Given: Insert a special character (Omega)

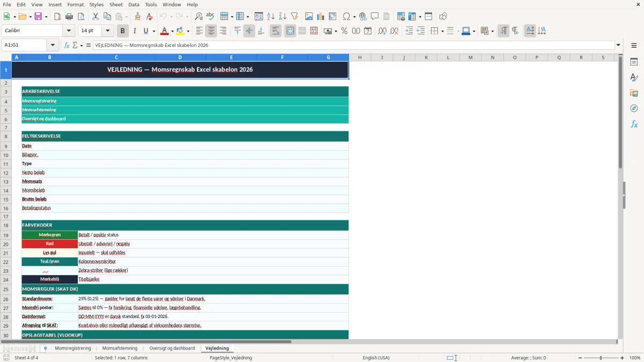Looking at the screenshot, I should 346,17.
